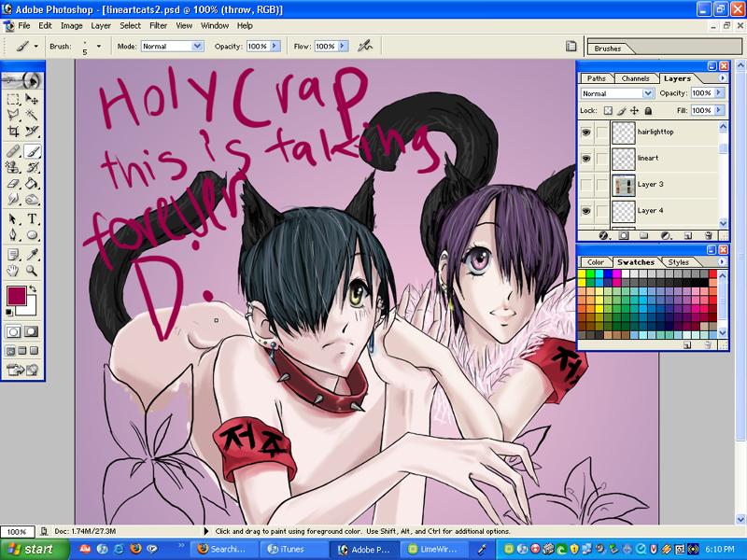Toggle lock image pixels
The image size is (747, 560).
(x=621, y=111)
